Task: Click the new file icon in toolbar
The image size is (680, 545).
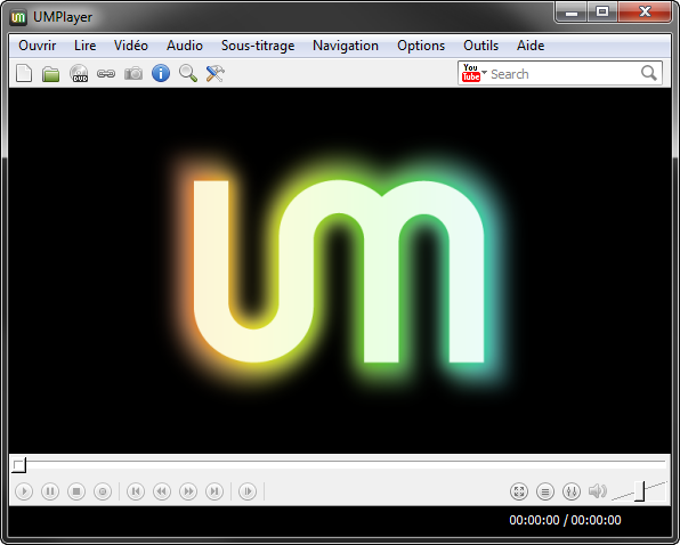Action: 24,73
